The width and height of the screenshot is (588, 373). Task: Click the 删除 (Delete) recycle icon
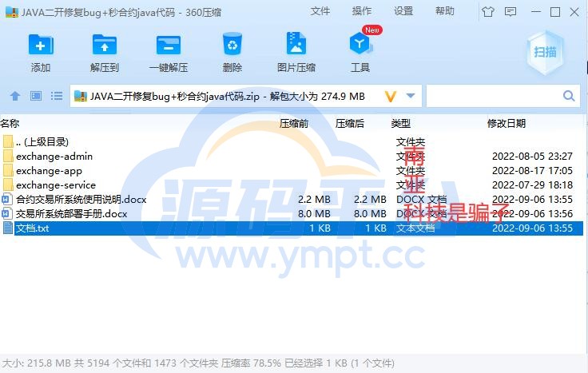point(232,45)
